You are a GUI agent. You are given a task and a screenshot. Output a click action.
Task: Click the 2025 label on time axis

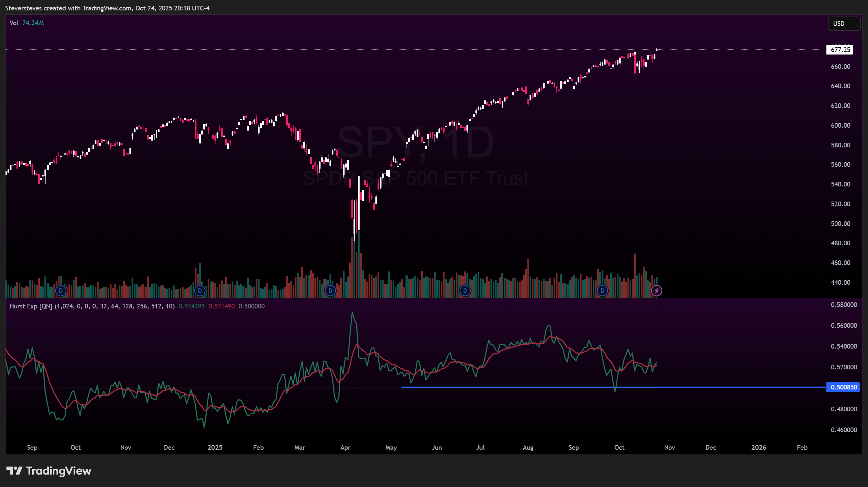coord(215,448)
